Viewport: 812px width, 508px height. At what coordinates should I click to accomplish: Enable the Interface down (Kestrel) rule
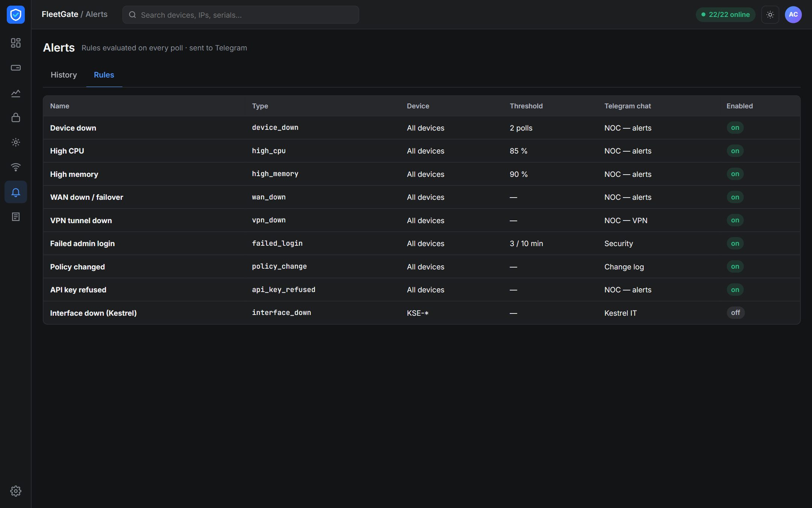tap(735, 313)
